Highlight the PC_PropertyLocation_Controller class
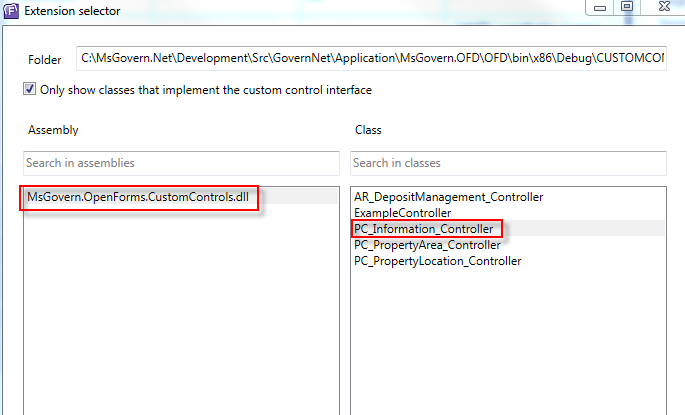 [x=437, y=261]
